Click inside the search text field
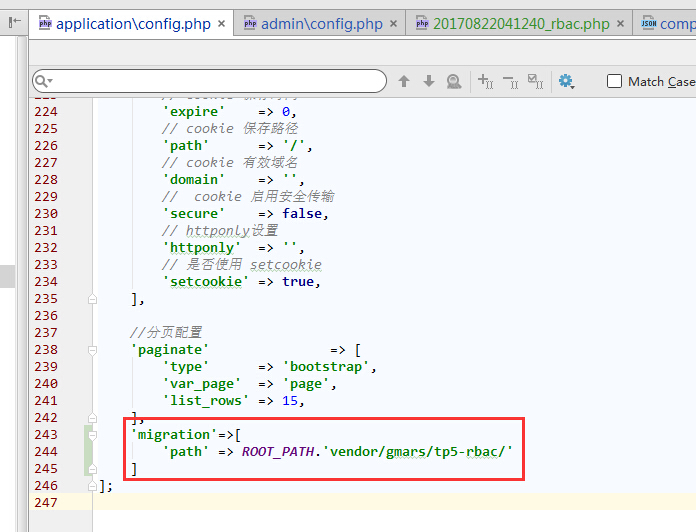Screen dimensions: 696x532 click(x=220, y=82)
